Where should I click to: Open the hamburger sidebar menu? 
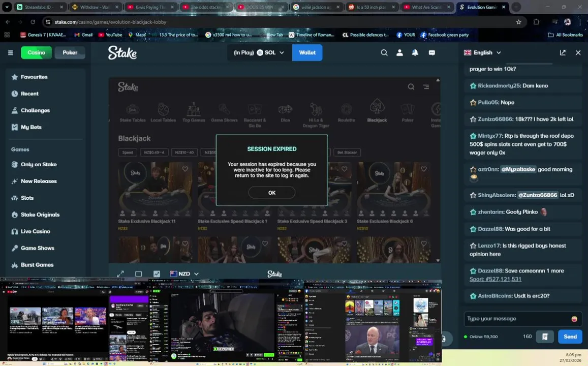pyautogui.click(x=11, y=52)
